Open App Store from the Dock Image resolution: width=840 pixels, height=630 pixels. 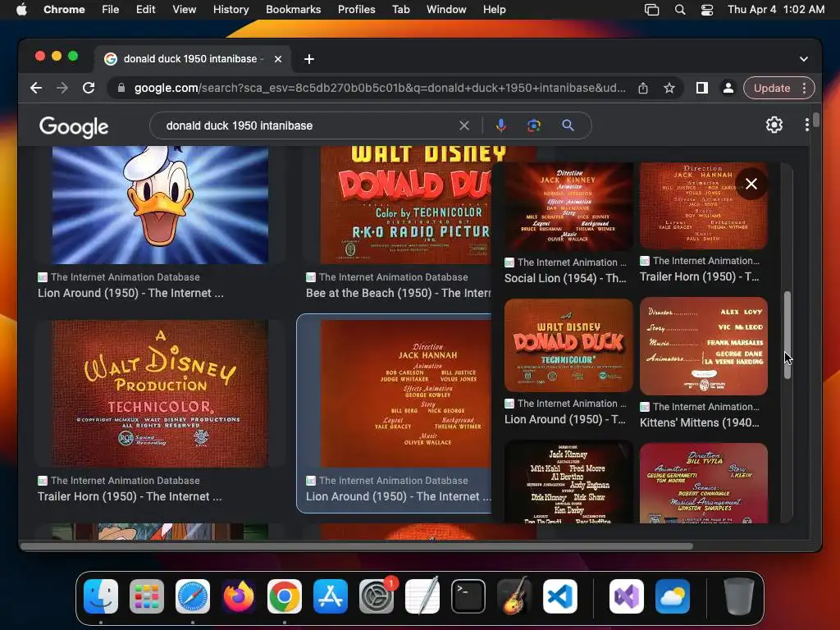tap(330, 596)
